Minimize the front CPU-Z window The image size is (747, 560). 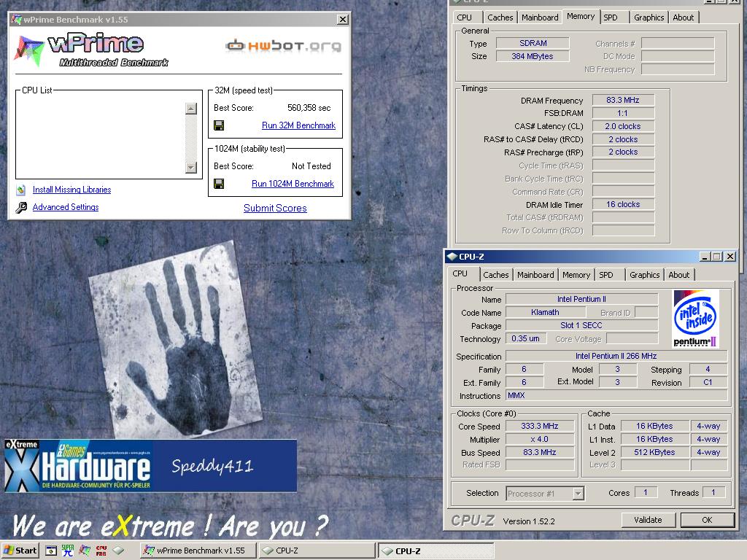click(x=705, y=257)
